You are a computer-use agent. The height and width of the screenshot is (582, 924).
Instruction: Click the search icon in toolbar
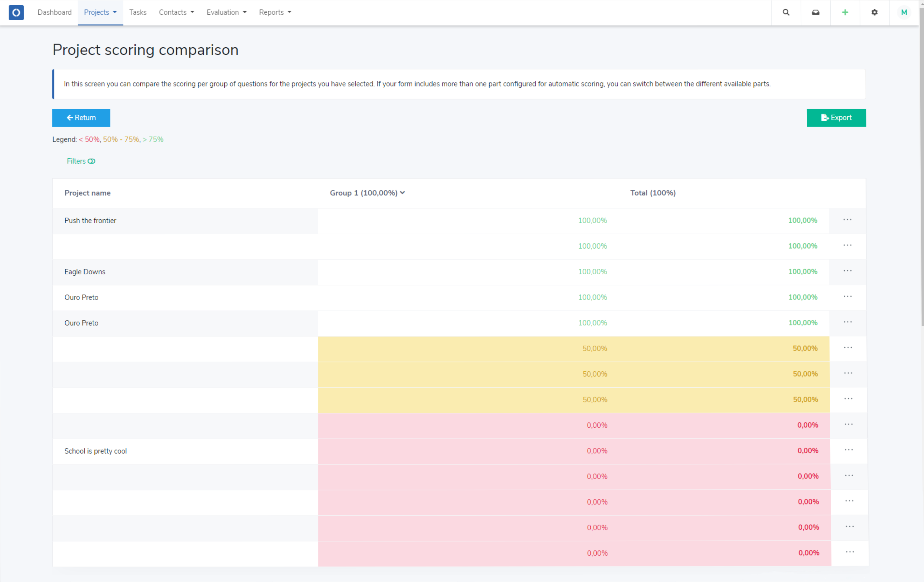(x=786, y=12)
